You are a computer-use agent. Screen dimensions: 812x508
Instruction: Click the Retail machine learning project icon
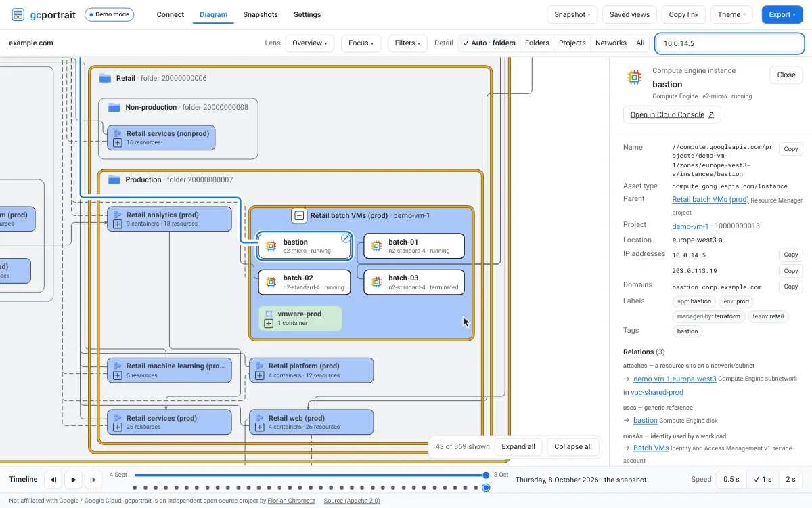[117, 366]
